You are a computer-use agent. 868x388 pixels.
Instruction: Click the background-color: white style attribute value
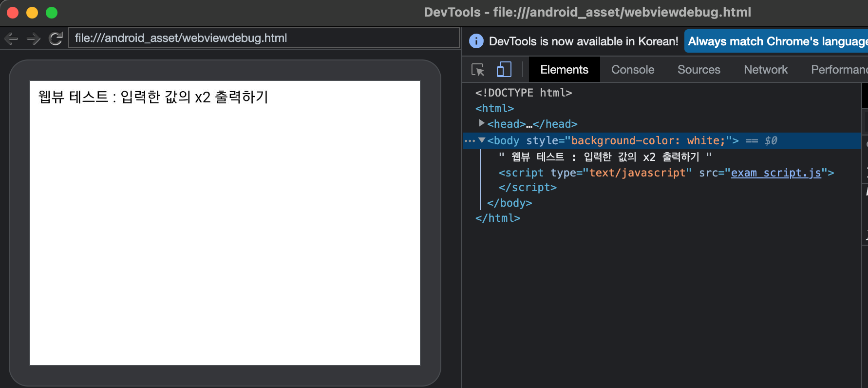click(648, 141)
